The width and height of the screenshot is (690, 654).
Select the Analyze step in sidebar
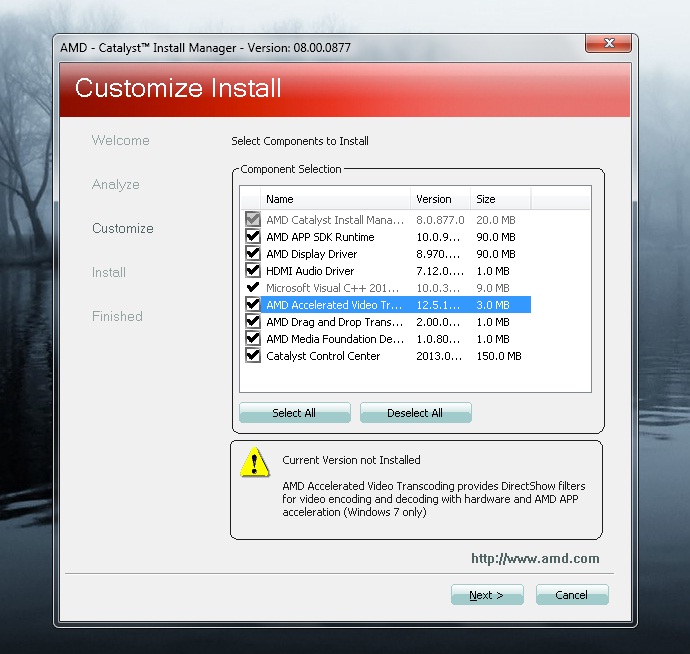tap(116, 184)
